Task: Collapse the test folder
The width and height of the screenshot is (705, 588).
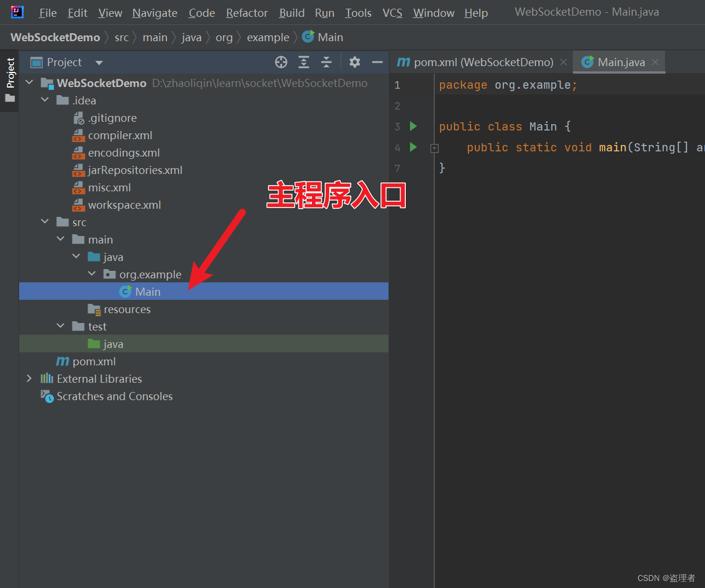Action: coord(60,326)
